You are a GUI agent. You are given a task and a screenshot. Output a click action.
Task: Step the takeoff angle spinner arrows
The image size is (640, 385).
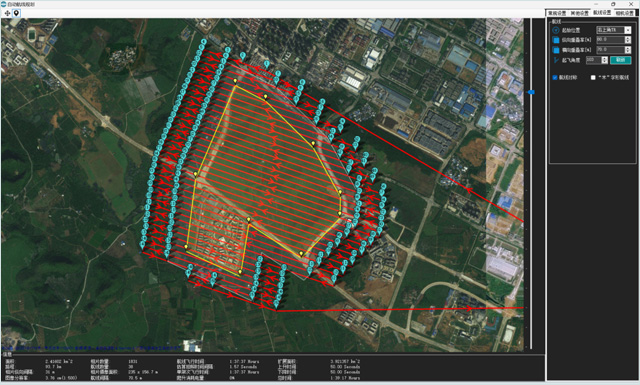point(604,60)
